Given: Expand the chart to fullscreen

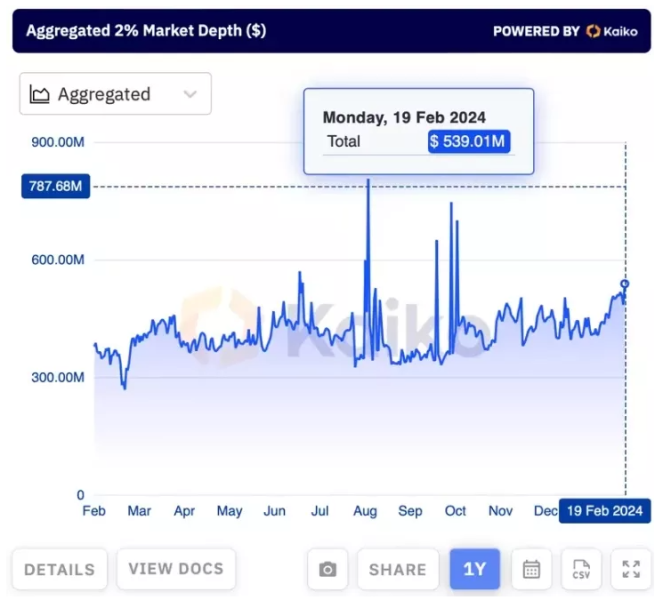Looking at the screenshot, I should (631, 569).
